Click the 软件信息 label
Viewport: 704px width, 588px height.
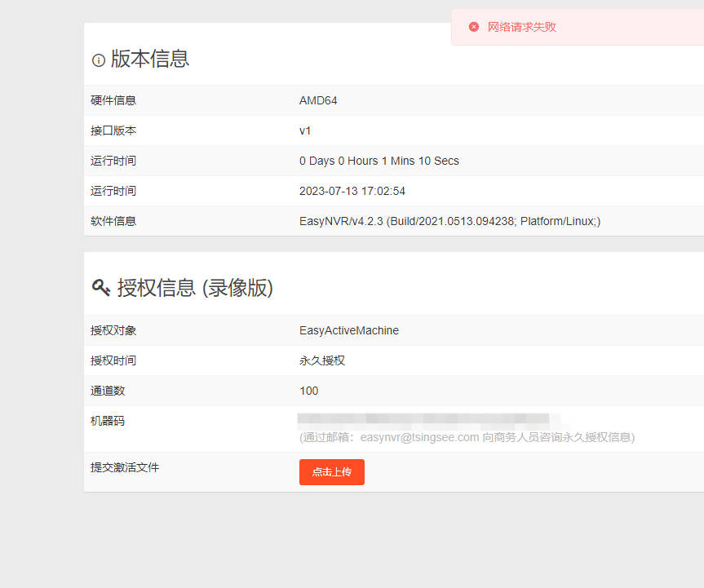(x=113, y=221)
